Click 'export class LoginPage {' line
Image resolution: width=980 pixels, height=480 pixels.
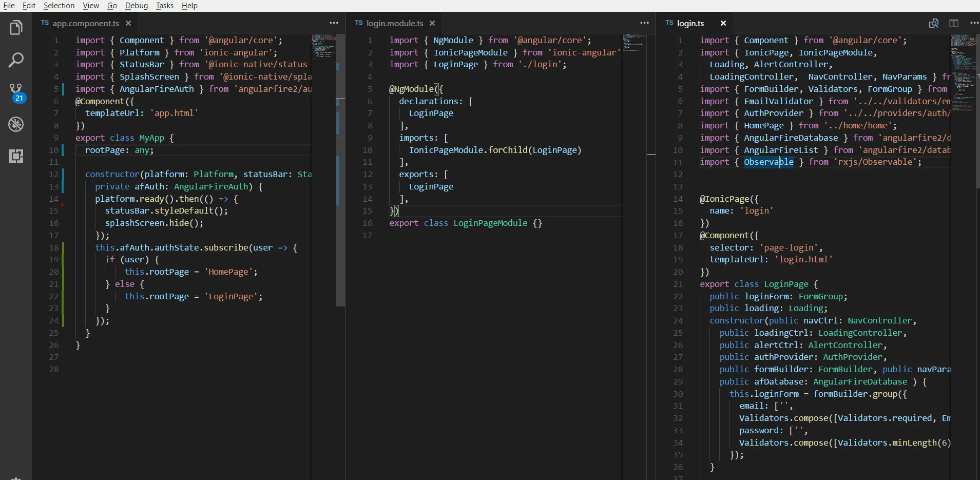(x=759, y=284)
